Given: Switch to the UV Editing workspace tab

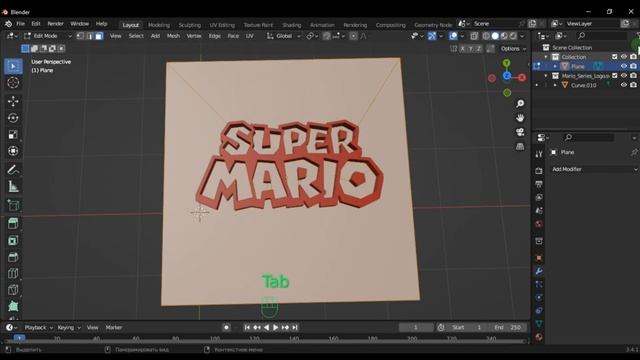Looking at the screenshot, I should click(222, 25).
